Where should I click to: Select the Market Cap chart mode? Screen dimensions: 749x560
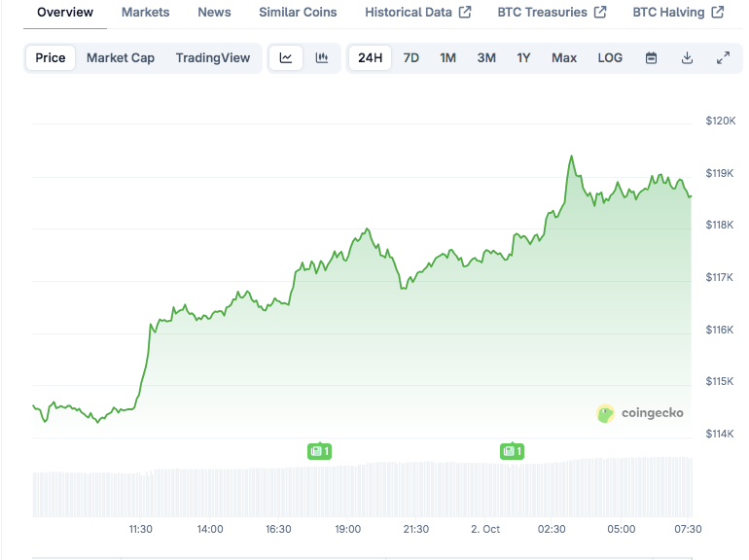tap(121, 58)
